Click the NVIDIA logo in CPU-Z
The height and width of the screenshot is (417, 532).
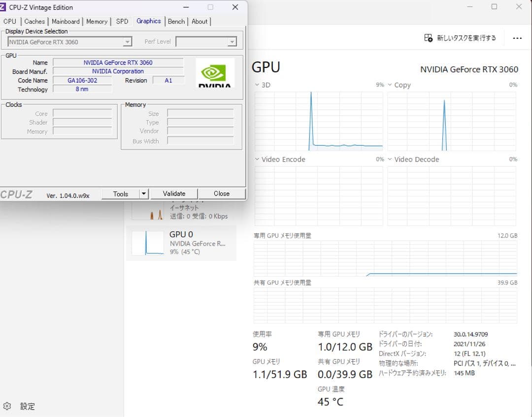coord(215,73)
